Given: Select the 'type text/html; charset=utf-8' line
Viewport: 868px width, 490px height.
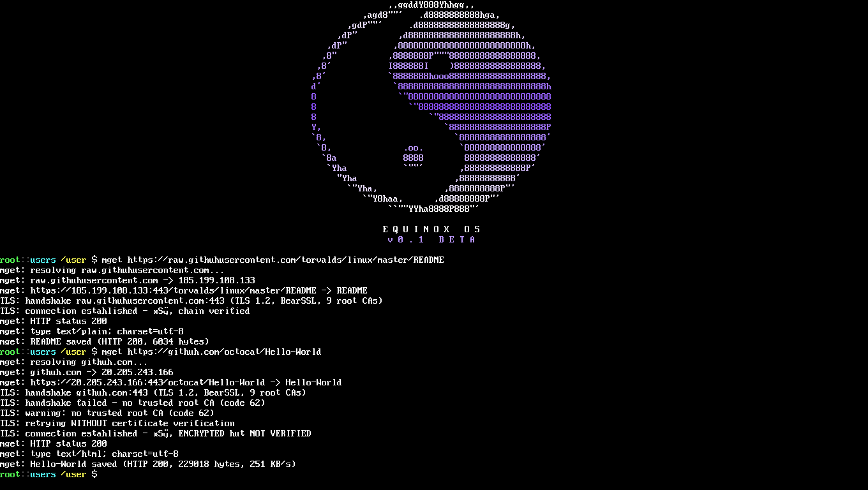Looking at the screenshot, I should coord(89,454).
